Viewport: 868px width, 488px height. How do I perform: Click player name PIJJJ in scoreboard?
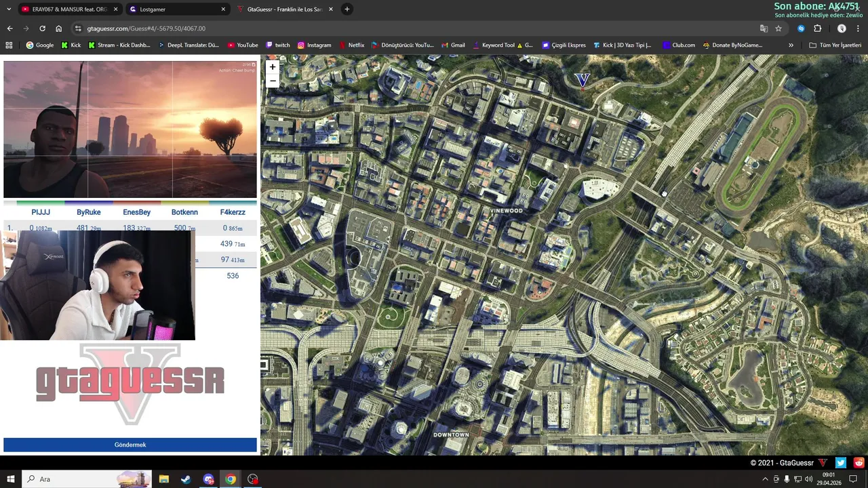pos(41,212)
